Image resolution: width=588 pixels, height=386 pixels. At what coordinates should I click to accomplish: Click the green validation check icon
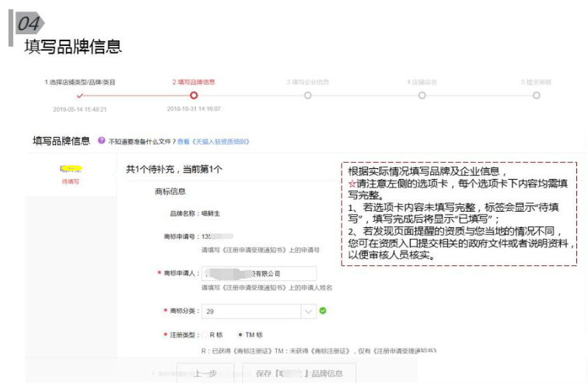[x=323, y=311]
